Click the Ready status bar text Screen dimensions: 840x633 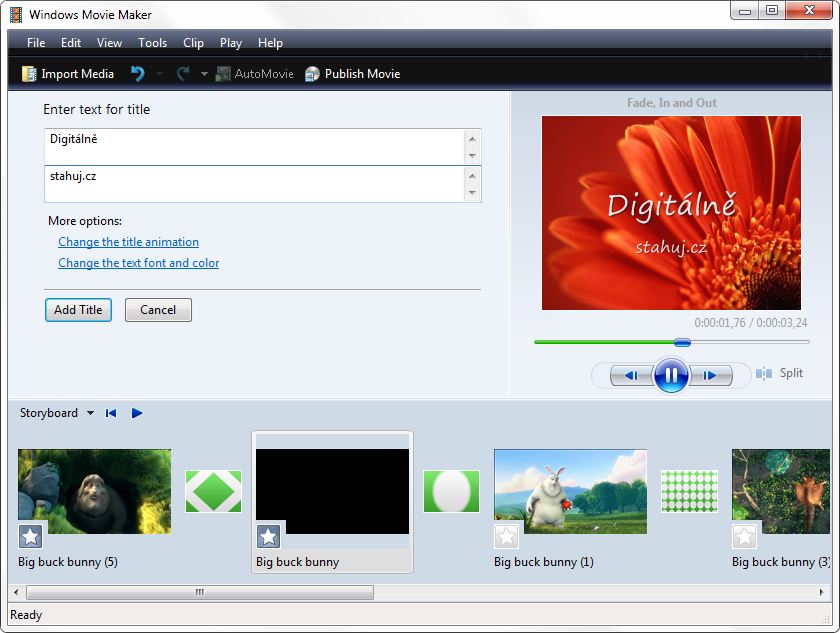pos(26,615)
